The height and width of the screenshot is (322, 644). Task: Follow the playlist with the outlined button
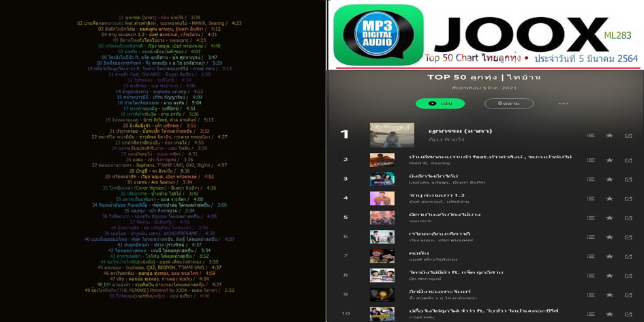pyautogui.click(x=509, y=104)
